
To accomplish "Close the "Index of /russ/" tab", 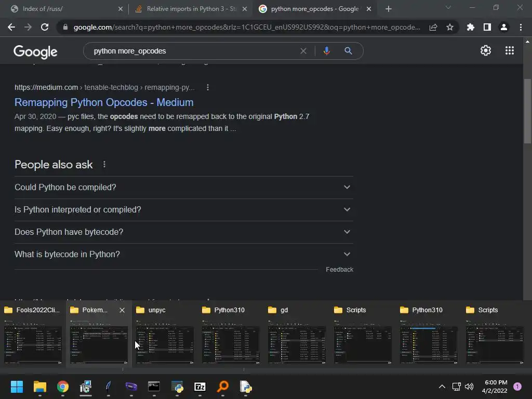I will point(121,9).
